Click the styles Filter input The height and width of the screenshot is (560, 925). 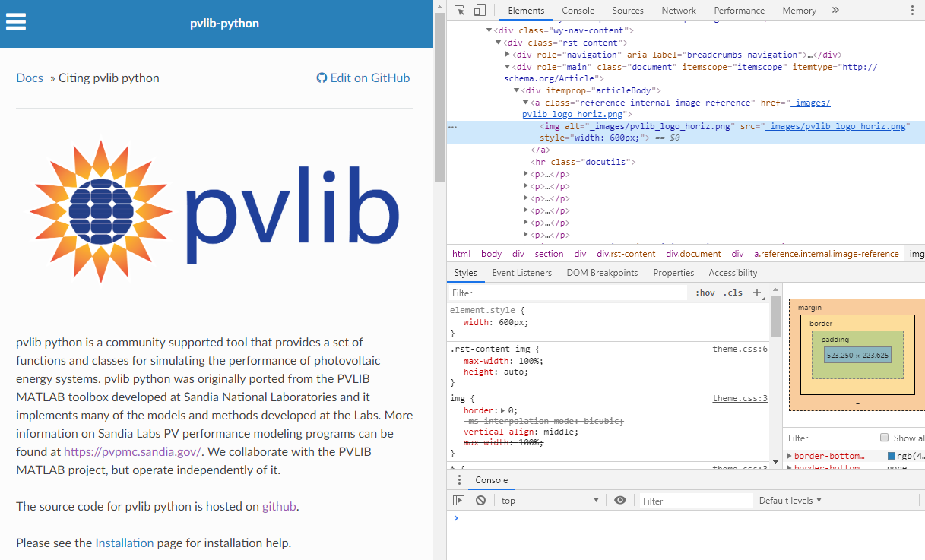coord(567,293)
